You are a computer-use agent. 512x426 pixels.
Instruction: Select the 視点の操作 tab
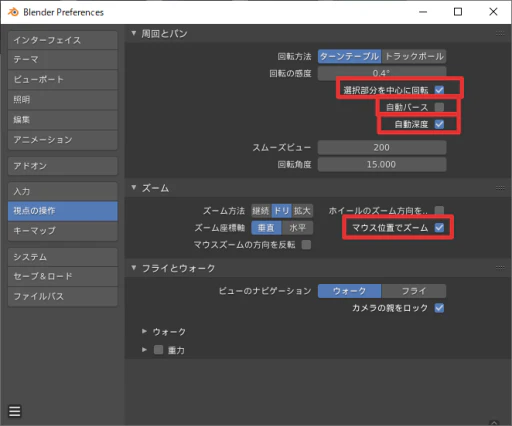click(x=63, y=211)
